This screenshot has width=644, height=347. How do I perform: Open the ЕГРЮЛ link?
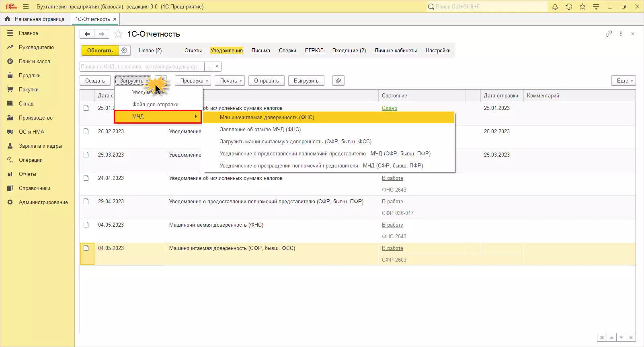point(314,51)
